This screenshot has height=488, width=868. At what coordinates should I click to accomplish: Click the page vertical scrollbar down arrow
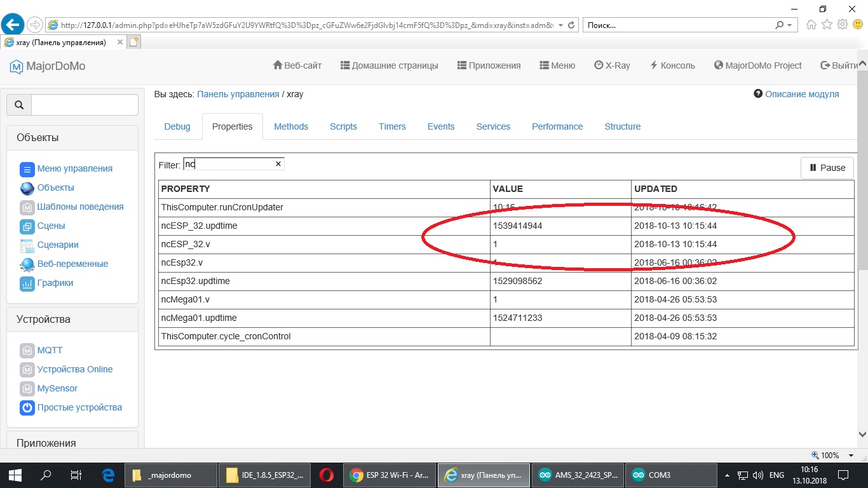[862, 434]
